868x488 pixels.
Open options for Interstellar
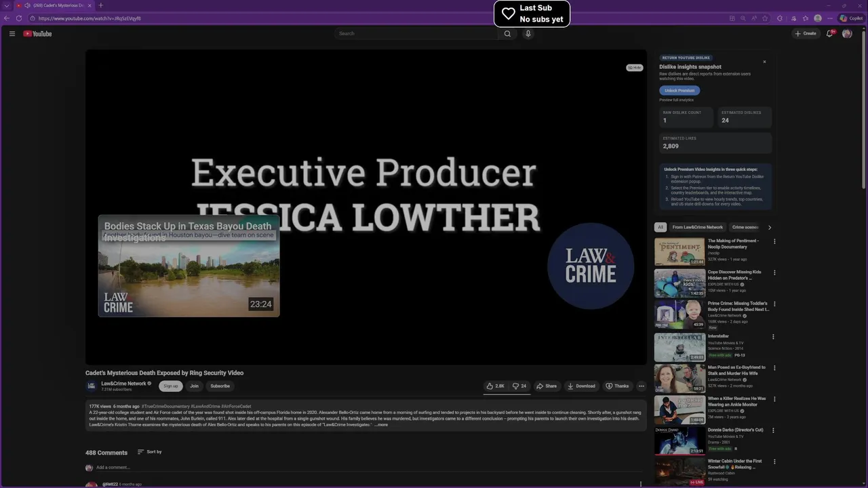[x=774, y=337]
